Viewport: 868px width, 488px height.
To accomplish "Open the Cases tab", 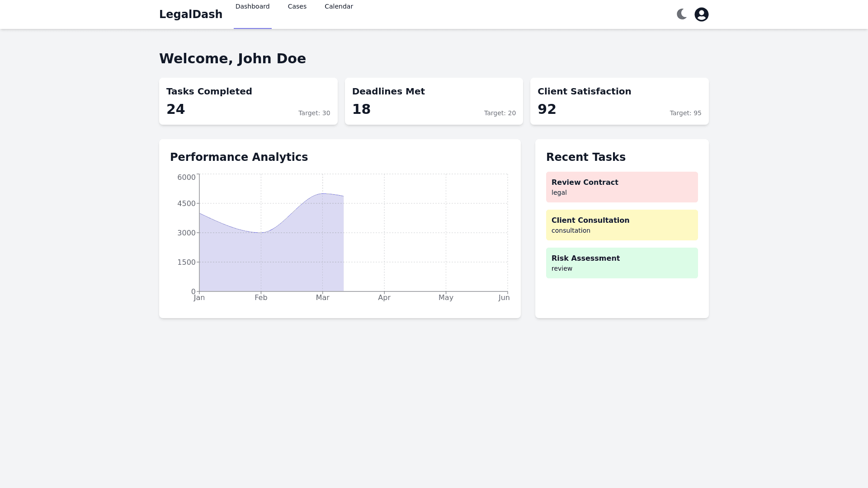I will click(297, 7).
